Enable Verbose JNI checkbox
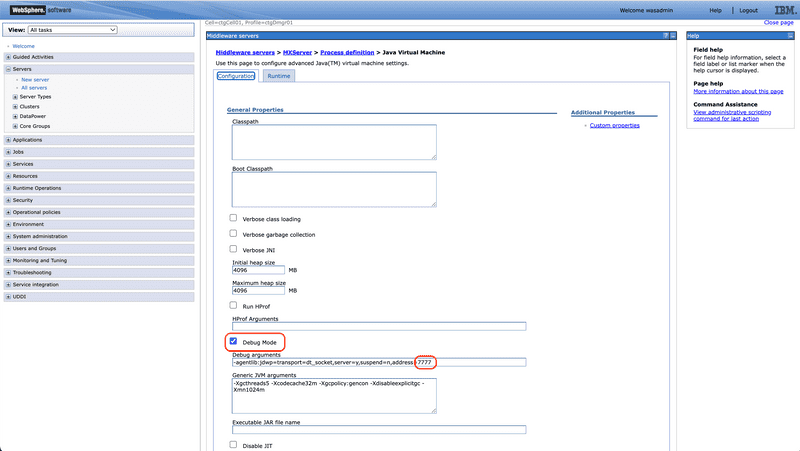Screen dimensions: 800x451 coord(233,249)
